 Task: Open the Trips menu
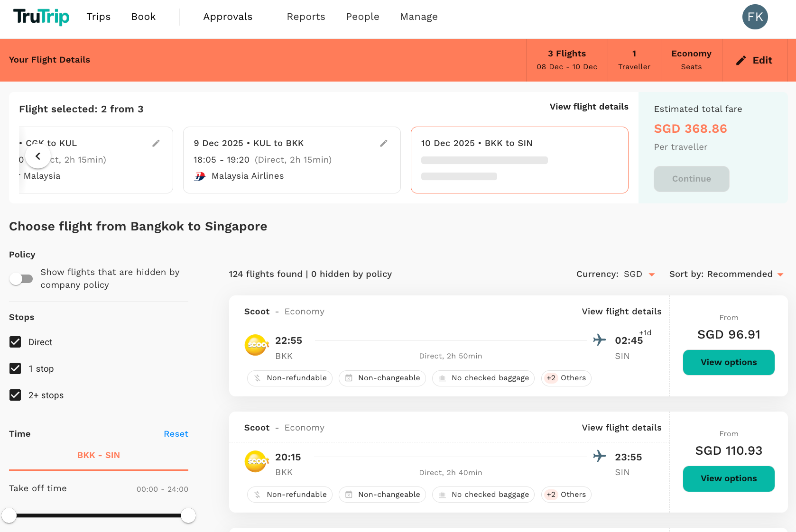tap(99, 17)
